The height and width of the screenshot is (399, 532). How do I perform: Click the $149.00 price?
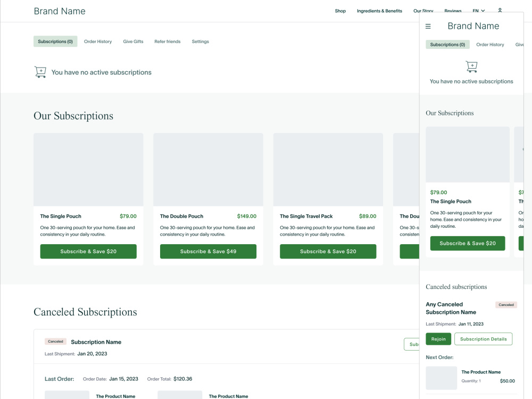tap(247, 216)
